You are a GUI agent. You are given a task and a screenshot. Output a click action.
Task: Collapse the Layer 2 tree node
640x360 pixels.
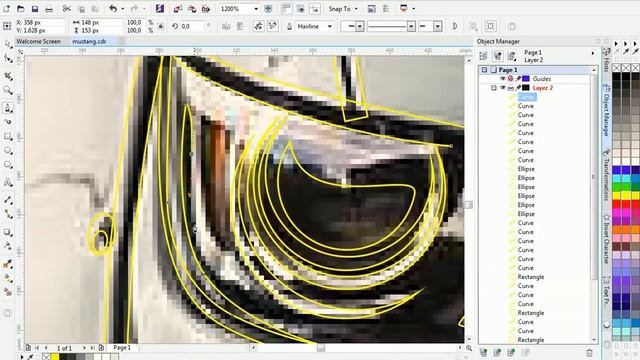(494, 88)
